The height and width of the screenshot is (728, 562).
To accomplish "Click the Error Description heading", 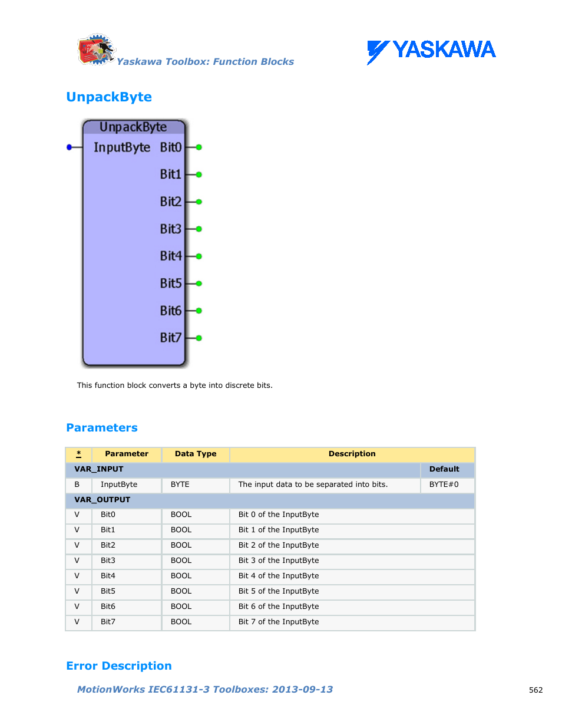I will tap(119, 666).
